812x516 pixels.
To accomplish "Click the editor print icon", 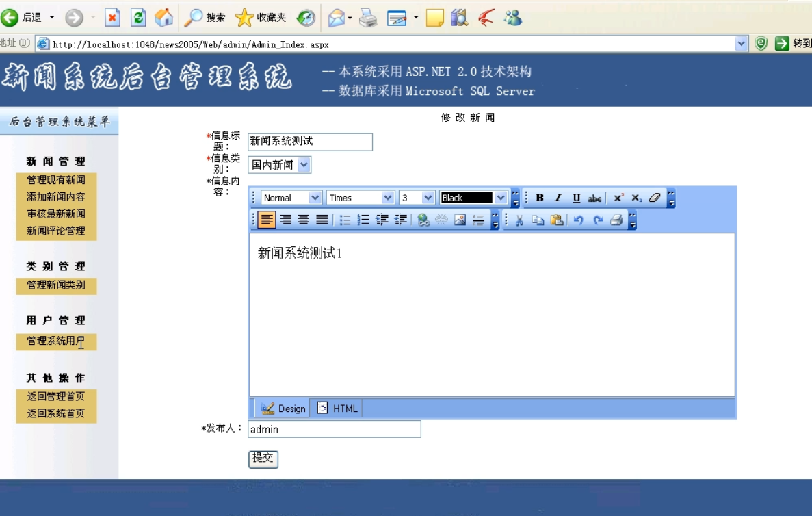I will [616, 220].
